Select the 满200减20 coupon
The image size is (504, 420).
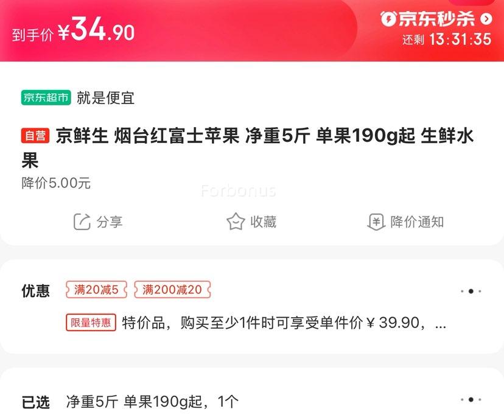(172, 290)
